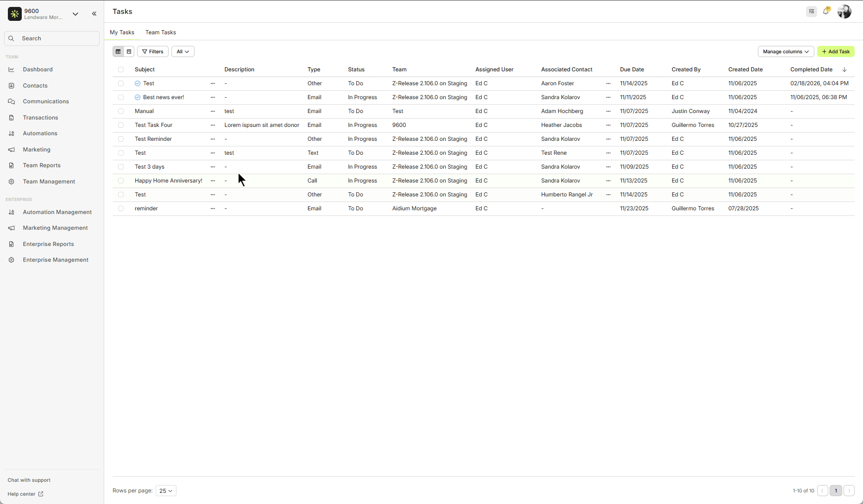Click completed check icon on Best news ever!
This screenshot has height=504, width=863.
click(x=138, y=97)
